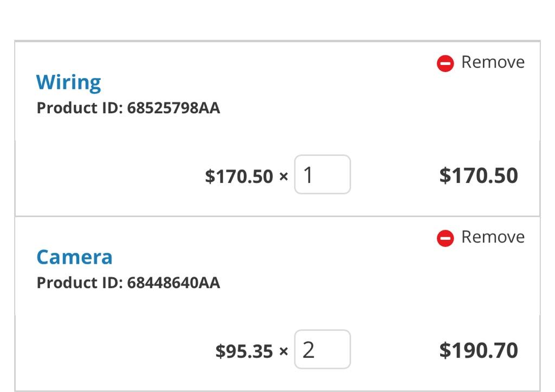Click the "Product ID:" label under Wiring
555x392 pixels.
point(80,108)
